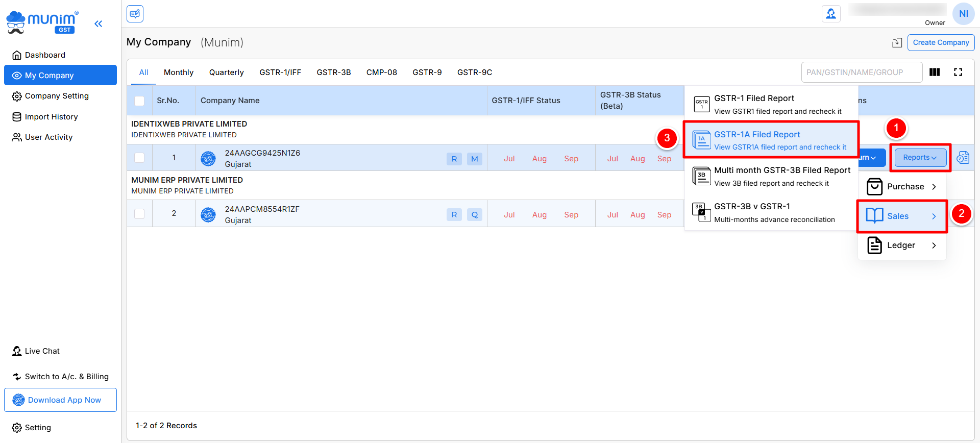Switch to the CMP-08 tab
Image resolution: width=980 pixels, height=443 pixels.
(382, 72)
